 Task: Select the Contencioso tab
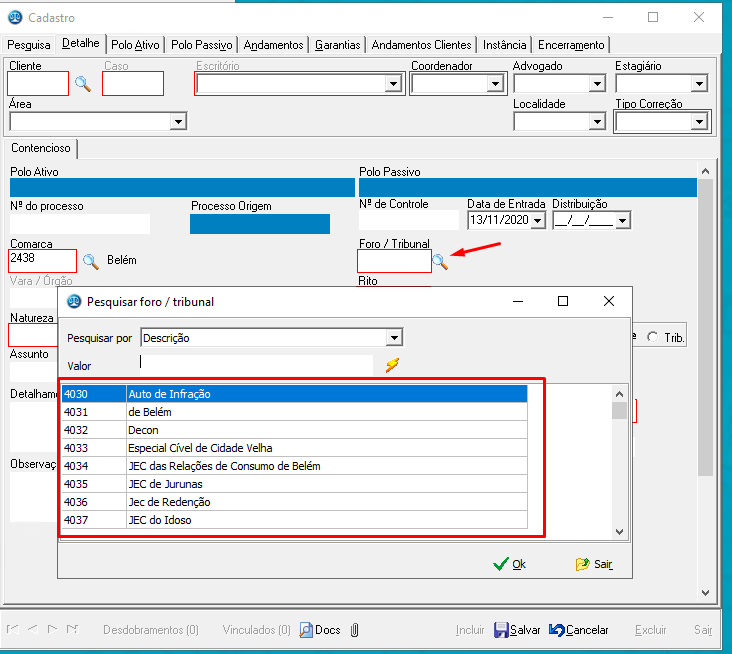coord(41,148)
